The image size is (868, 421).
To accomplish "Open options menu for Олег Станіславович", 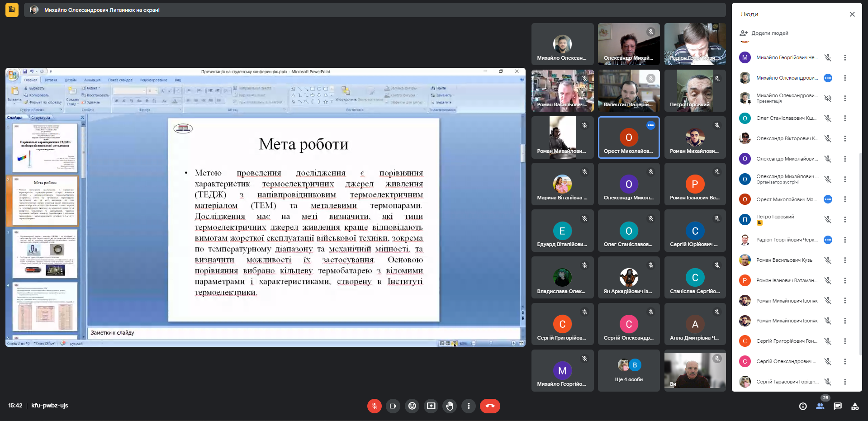I will point(845,118).
